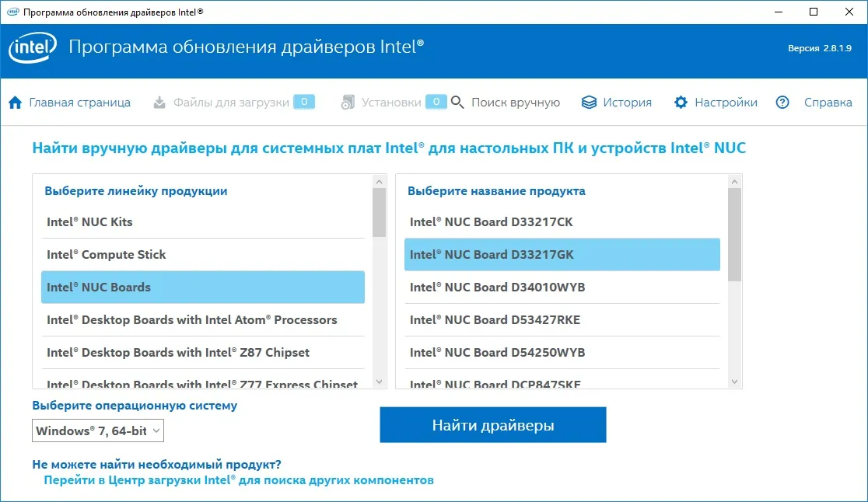Select the Intel Compute Stick product line
Viewport: 868px width, 502px height.
coord(202,254)
